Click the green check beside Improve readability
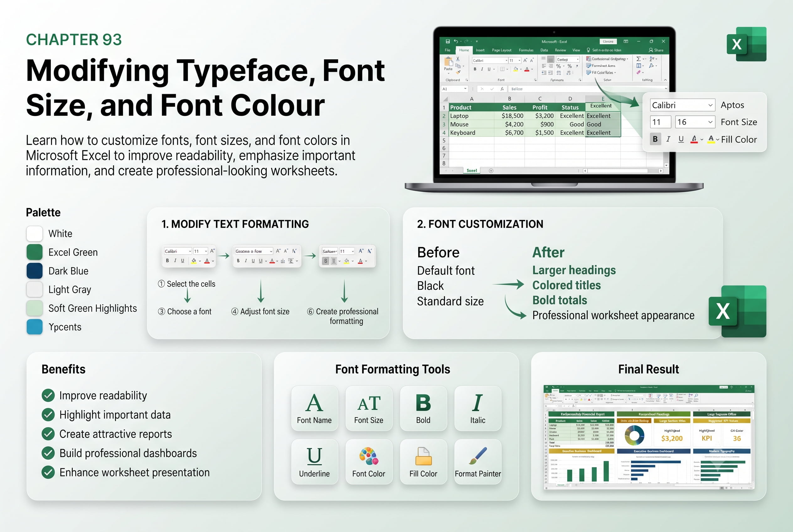The image size is (793, 532). point(48,395)
